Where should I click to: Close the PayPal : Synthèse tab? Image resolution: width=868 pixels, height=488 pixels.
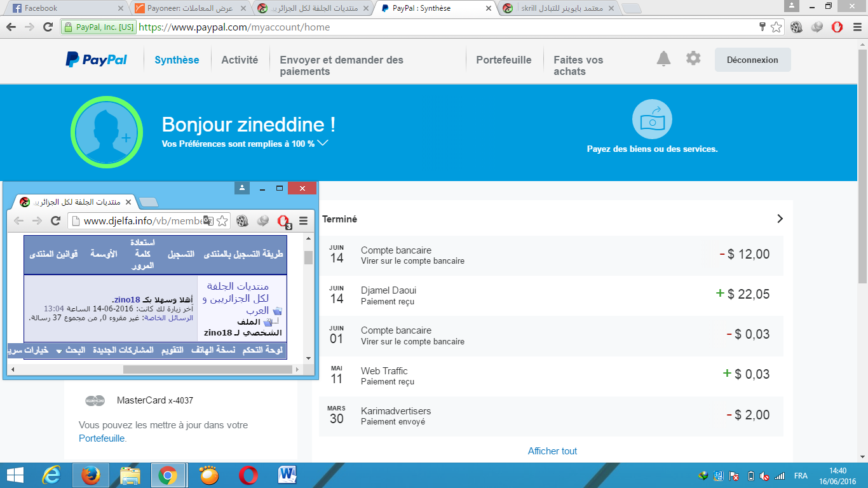coord(489,8)
